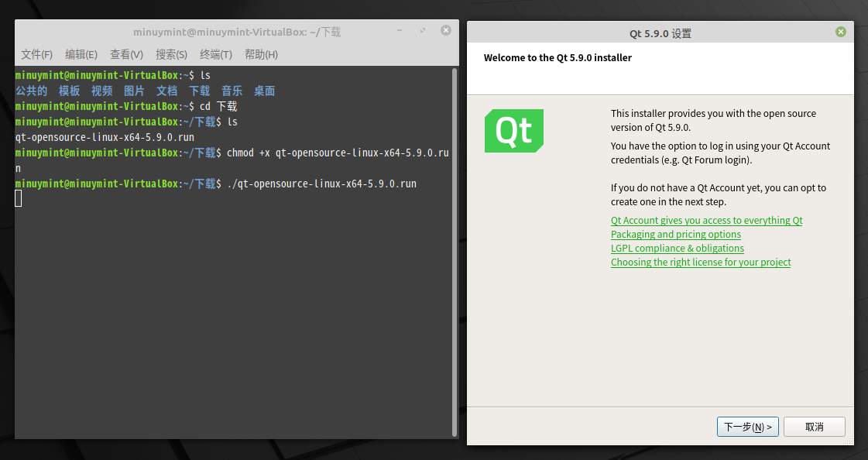Image resolution: width=868 pixels, height=460 pixels.
Task: Click the installer window resize grip
Action: pyautogui.click(x=849, y=441)
